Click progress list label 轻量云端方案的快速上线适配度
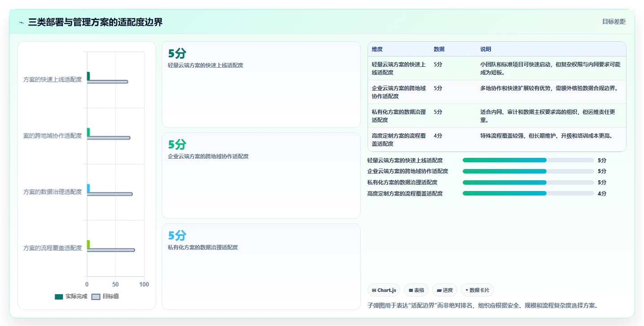 [405, 160]
